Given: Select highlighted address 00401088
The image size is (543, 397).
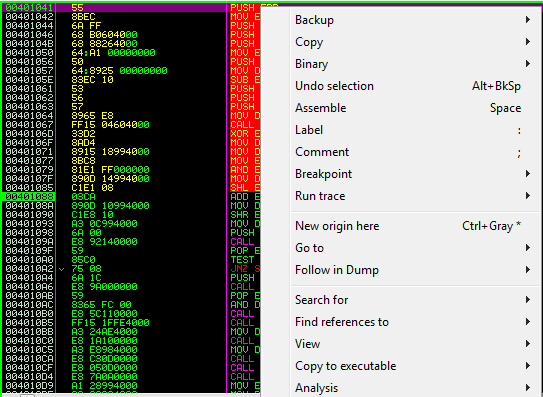Looking at the screenshot, I should 29,196.
